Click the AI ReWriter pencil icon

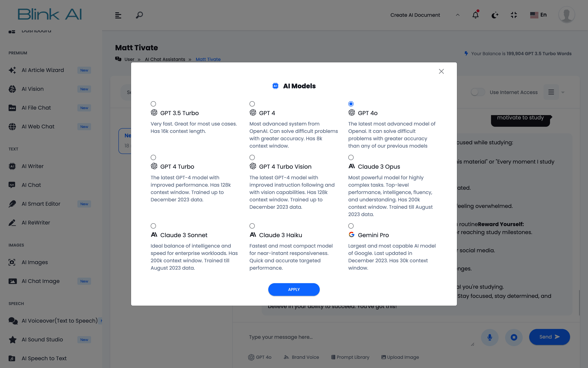pyautogui.click(x=12, y=223)
